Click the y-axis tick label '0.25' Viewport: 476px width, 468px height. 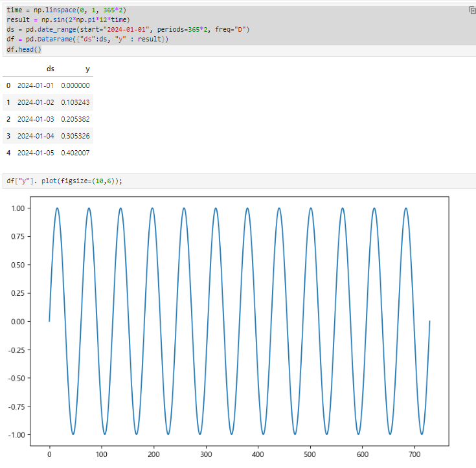pos(18,293)
